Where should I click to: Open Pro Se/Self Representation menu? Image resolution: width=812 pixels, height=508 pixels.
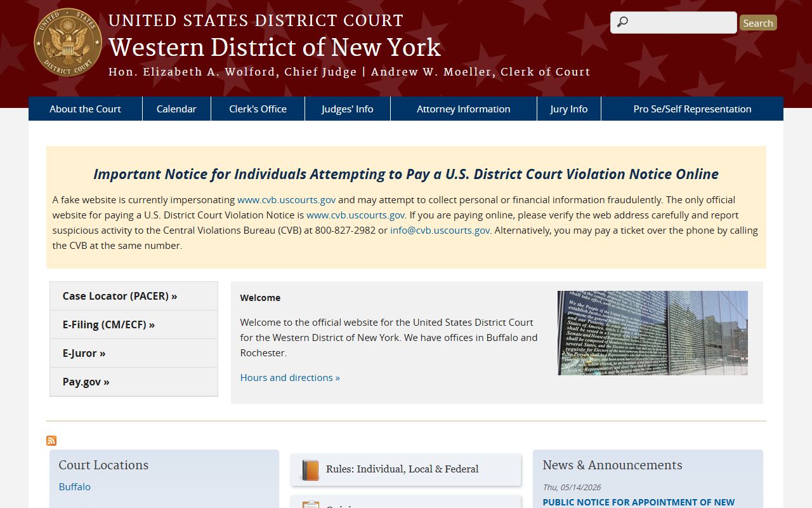[692, 109]
